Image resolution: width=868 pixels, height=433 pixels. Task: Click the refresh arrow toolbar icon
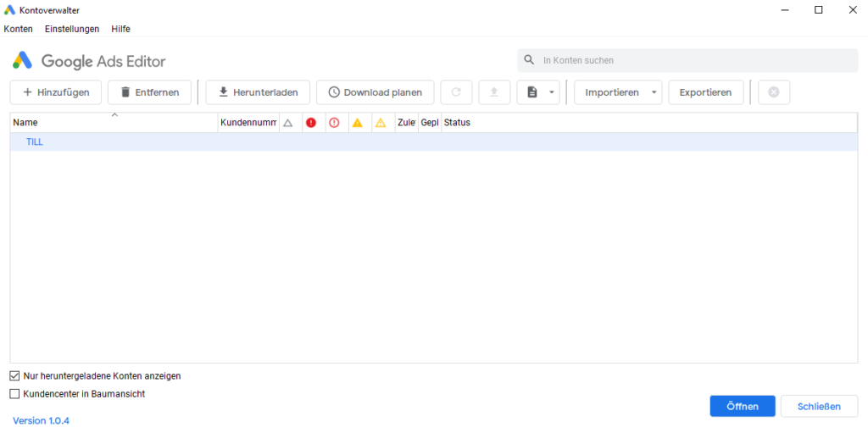(x=456, y=92)
